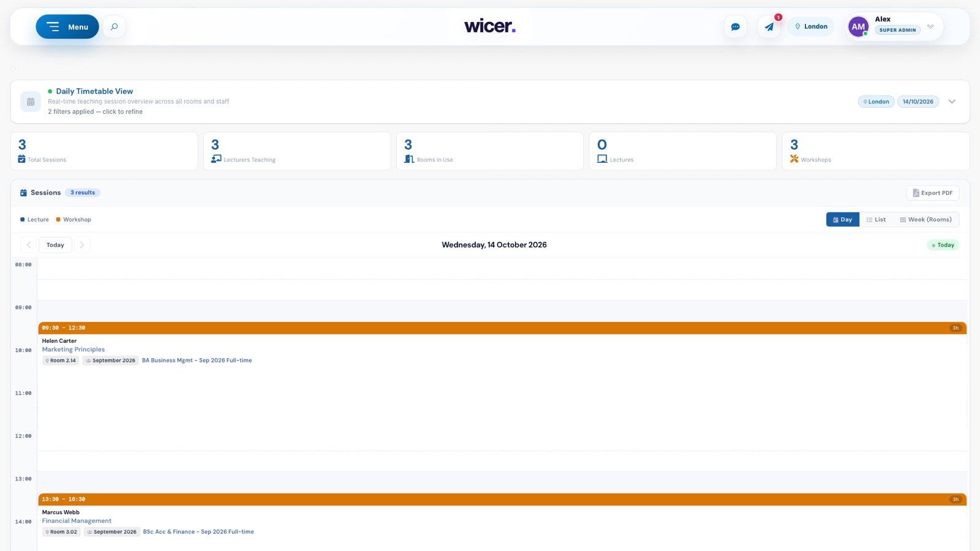Click the Room 2.14 tag

click(61, 361)
